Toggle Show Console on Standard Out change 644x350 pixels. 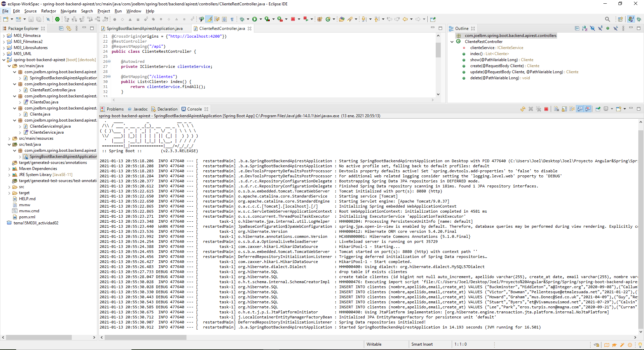(x=580, y=109)
